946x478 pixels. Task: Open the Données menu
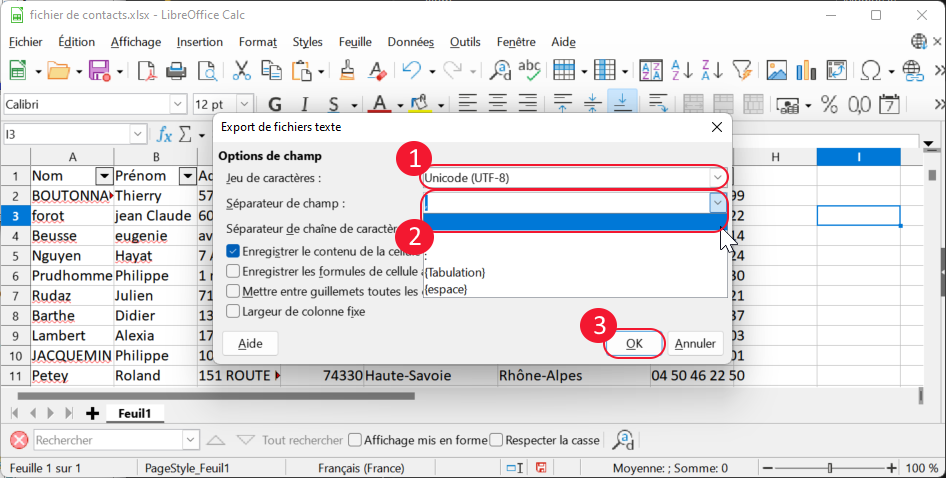pyautogui.click(x=410, y=42)
